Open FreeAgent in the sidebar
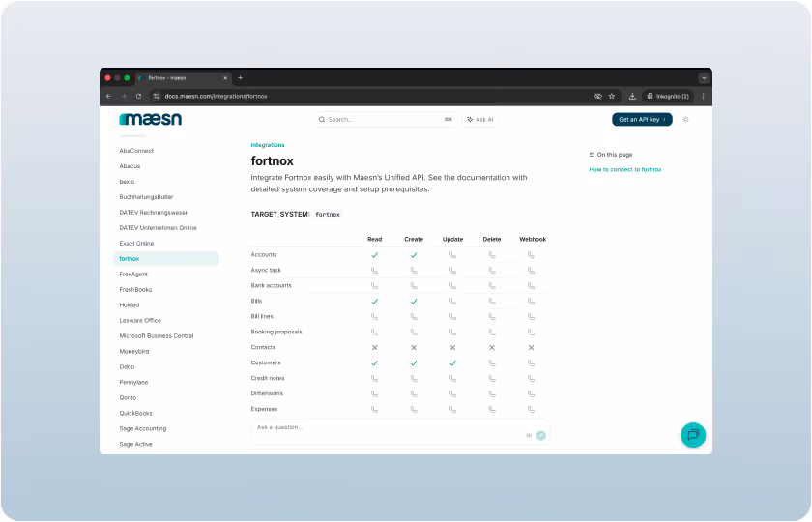The image size is (812, 522). (133, 274)
